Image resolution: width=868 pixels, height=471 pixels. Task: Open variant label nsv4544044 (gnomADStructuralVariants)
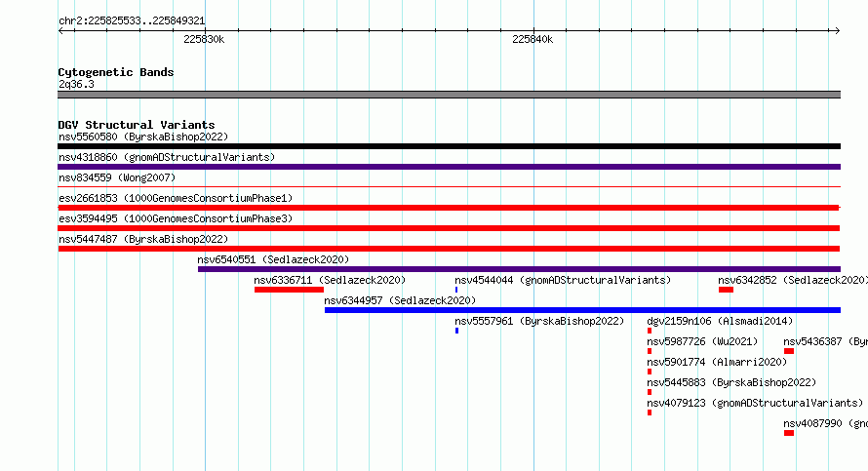pyautogui.click(x=563, y=280)
